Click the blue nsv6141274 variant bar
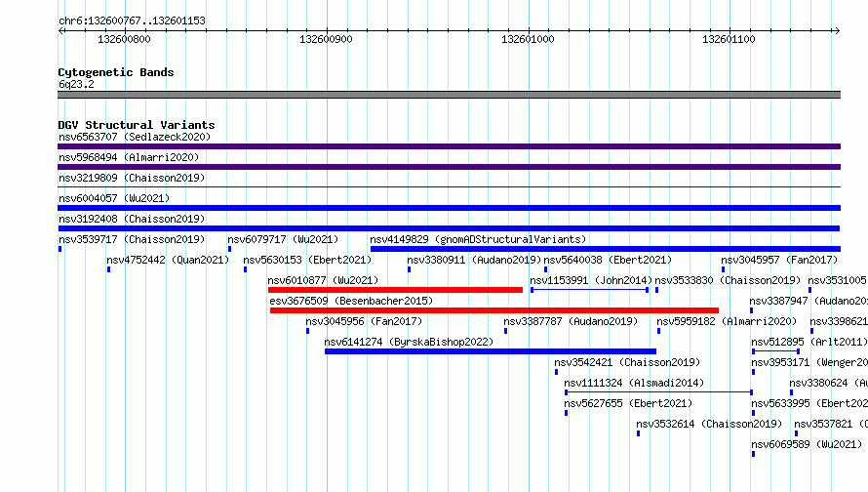The height and width of the screenshot is (492, 868). coord(491,351)
